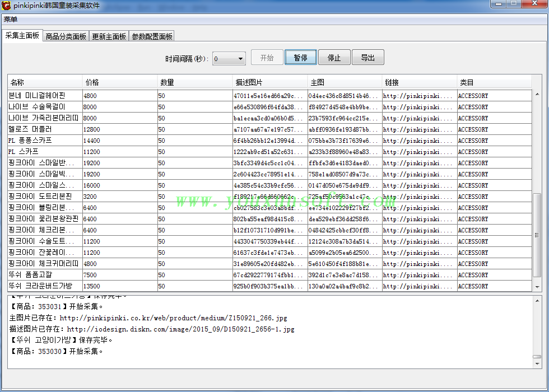The image size is (549, 392).
Task: Sort by the 名称 column header
Action: [x=45, y=83]
